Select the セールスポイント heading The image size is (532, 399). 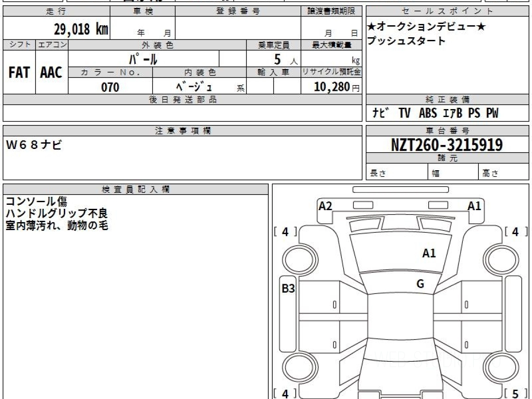click(x=448, y=12)
